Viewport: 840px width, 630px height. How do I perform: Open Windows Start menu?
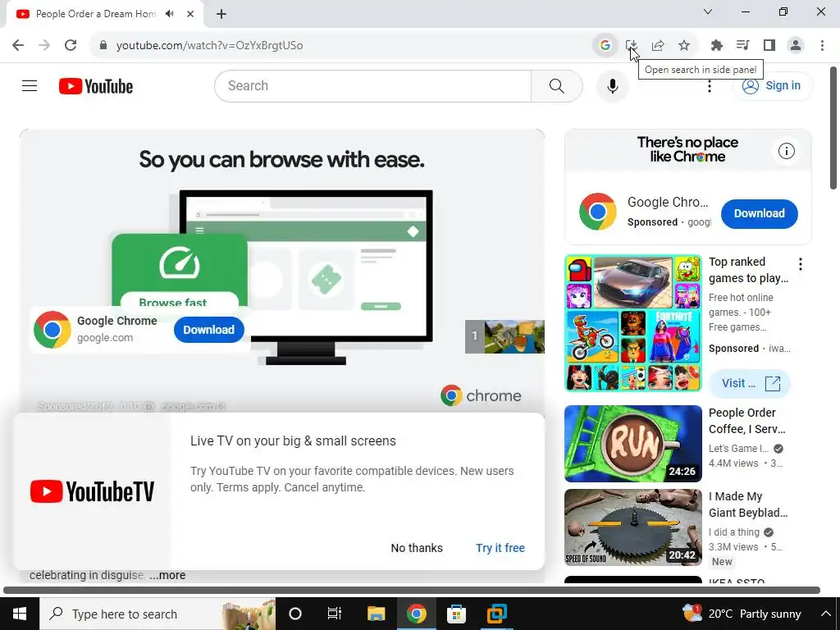(x=20, y=614)
